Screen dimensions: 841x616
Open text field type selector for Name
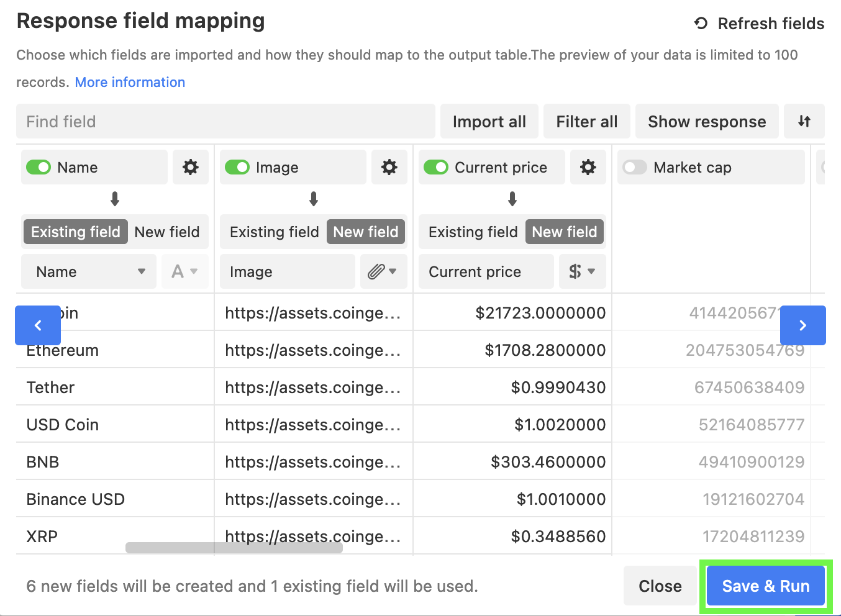tap(184, 271)
